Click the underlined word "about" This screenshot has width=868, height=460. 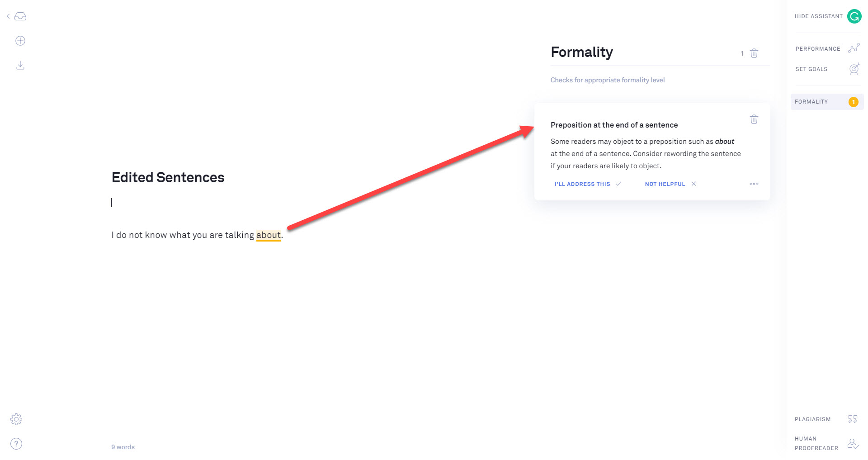point(268,235)
